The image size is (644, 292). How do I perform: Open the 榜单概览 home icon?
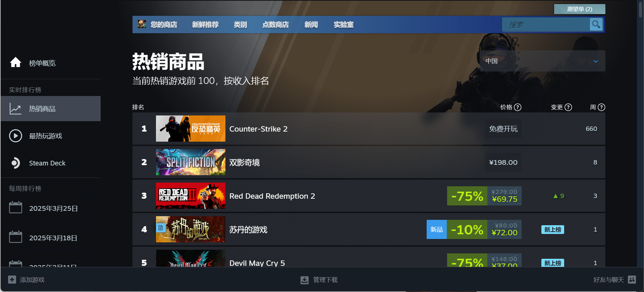click(15, 62)
